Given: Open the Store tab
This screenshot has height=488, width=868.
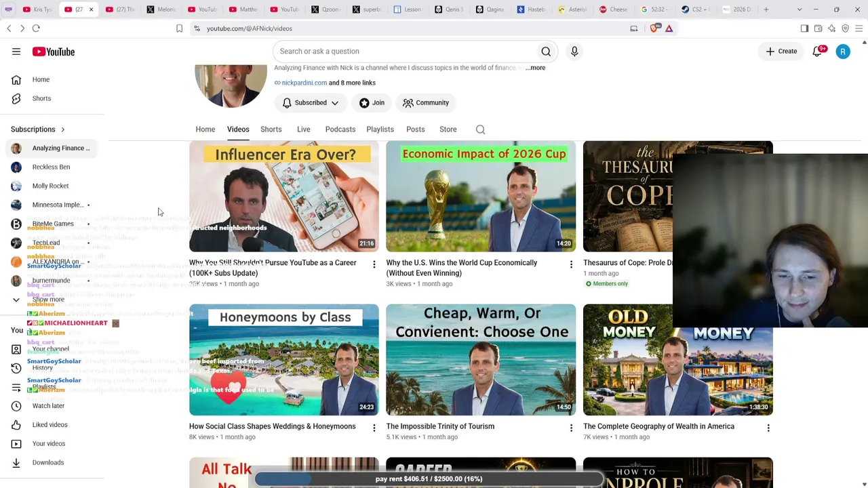Looking at the screenshot, I should coord(448,129).
